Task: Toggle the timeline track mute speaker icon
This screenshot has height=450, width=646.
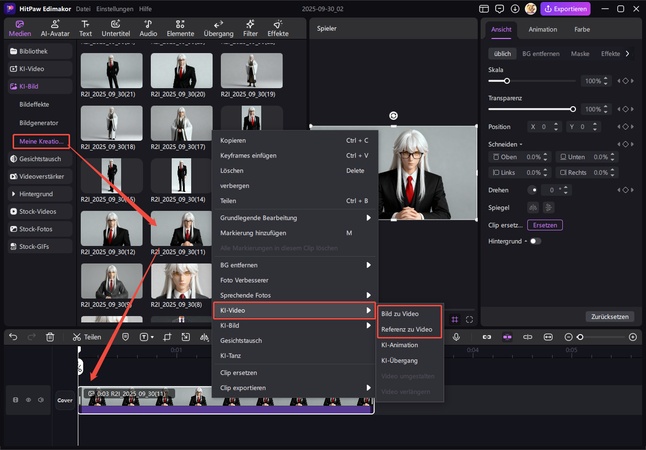Action: click(x=41, y=400)
